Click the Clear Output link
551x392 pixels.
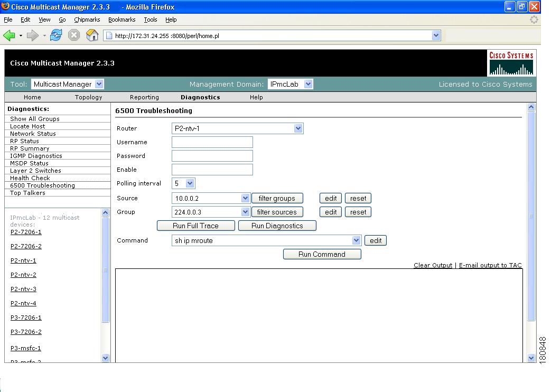pyautogui.click(x=433, y=265)
